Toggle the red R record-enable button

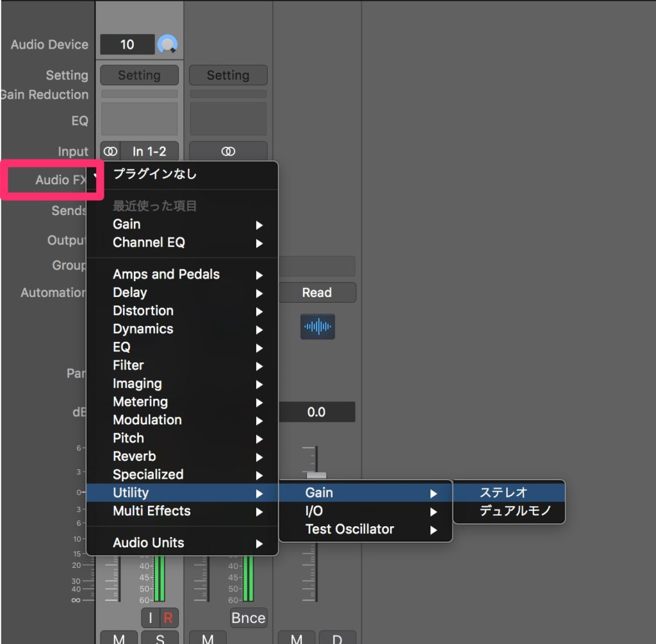click(x=168, y=618)
